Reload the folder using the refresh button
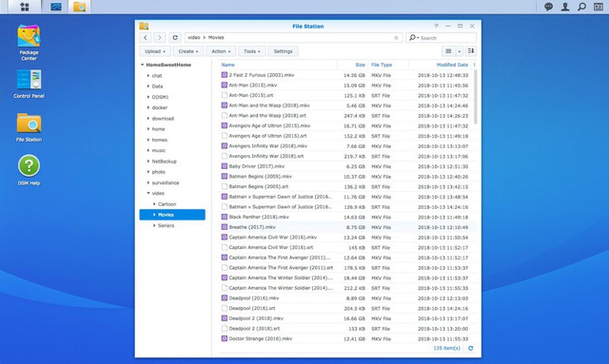Image resolution: width=609 pixels, height=364 pixels. pos(175,37)
